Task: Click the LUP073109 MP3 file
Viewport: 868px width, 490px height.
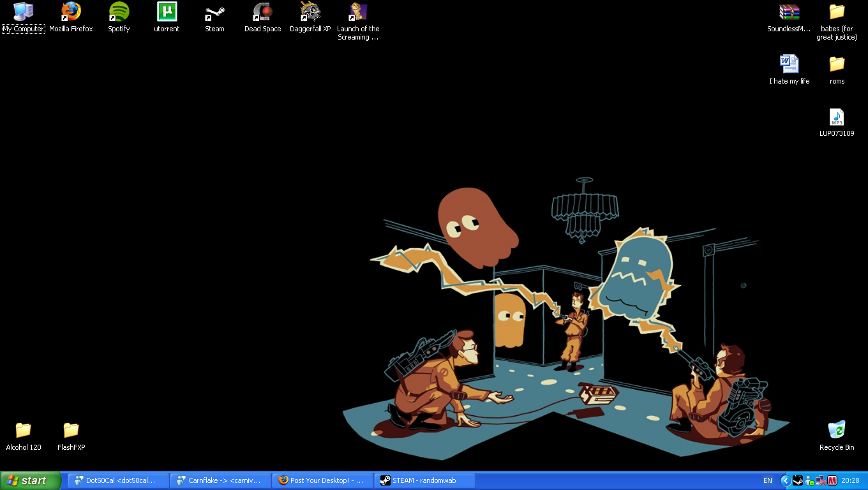Action: coord(836,117)
